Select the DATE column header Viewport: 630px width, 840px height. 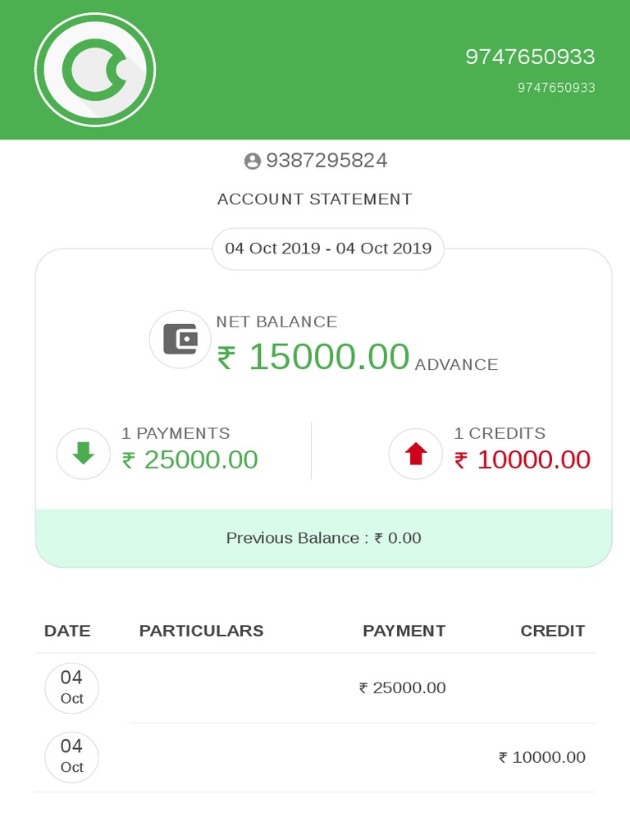pyautogui.click(x=67, y=631)
